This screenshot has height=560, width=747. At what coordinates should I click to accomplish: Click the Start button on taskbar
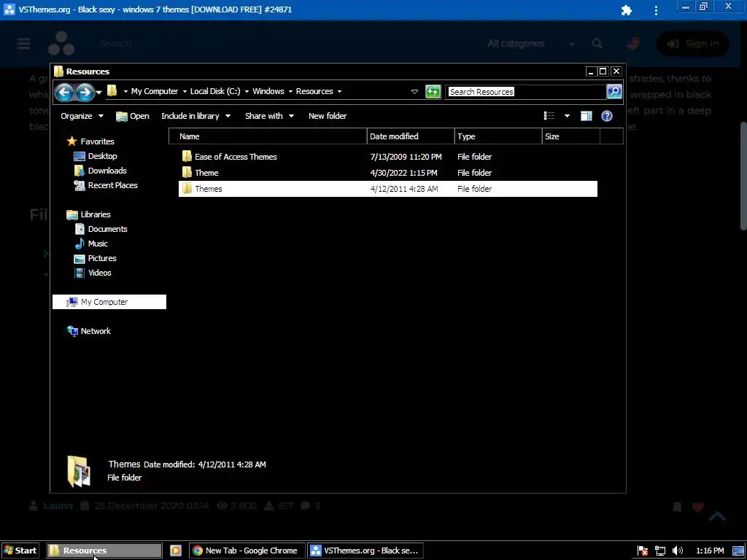(20, 551)
